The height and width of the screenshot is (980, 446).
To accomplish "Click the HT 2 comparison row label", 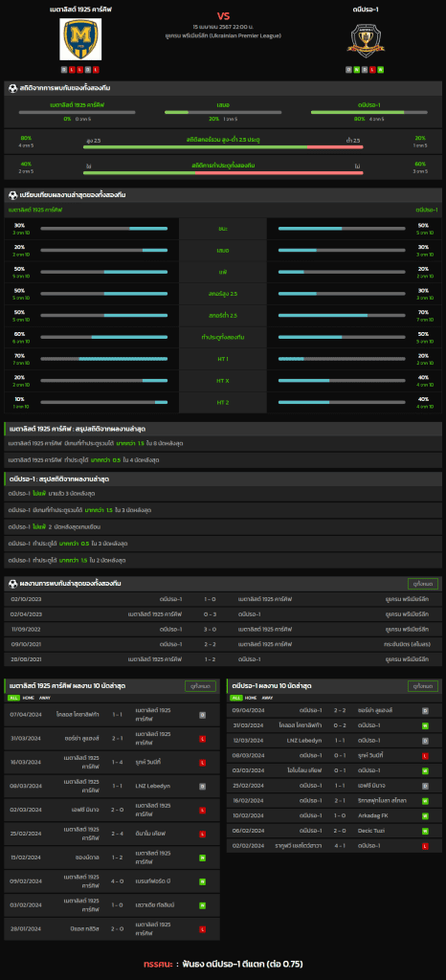I will pyautogui.click(x=223, y=403).
